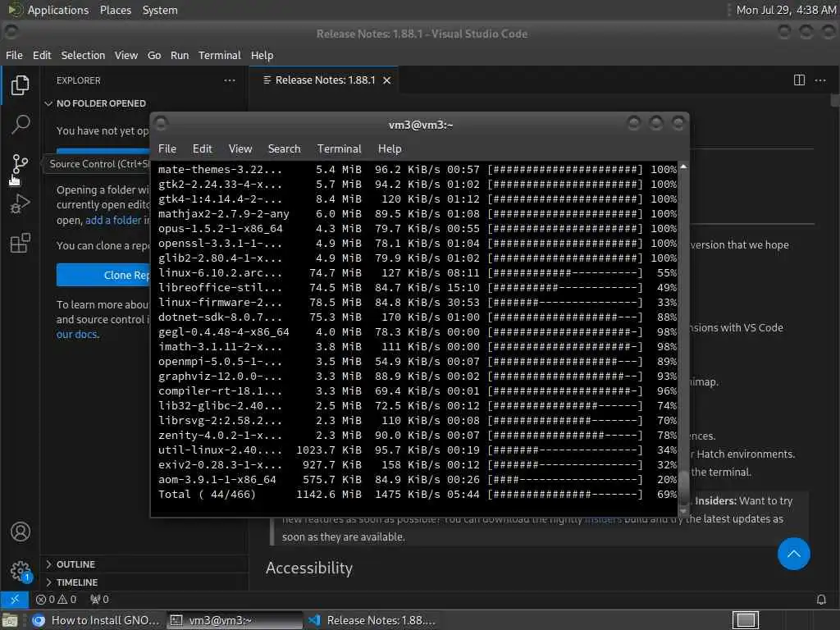Viewport: 840px width, 630px height.
Task: Click the 'libreoffice-stil...' download line
Action: point(417,288)
